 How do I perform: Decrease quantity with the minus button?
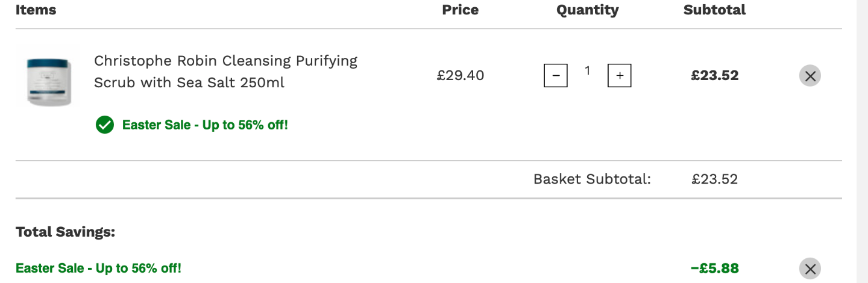(556, 76)
